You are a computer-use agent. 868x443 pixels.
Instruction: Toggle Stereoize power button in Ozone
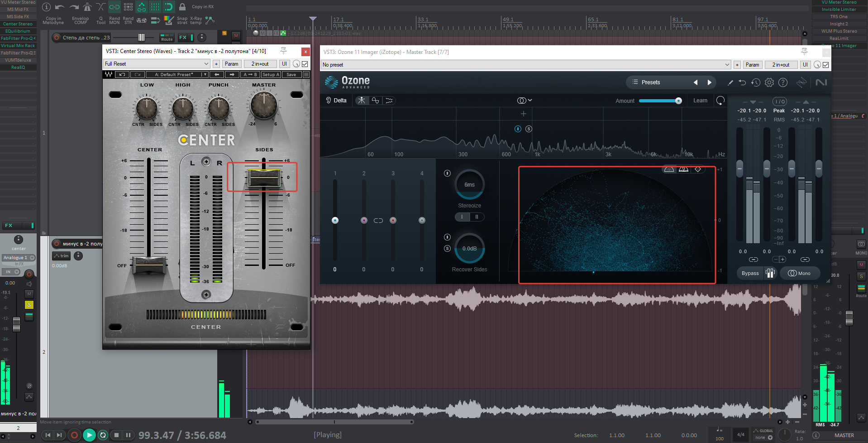(447, 173)
